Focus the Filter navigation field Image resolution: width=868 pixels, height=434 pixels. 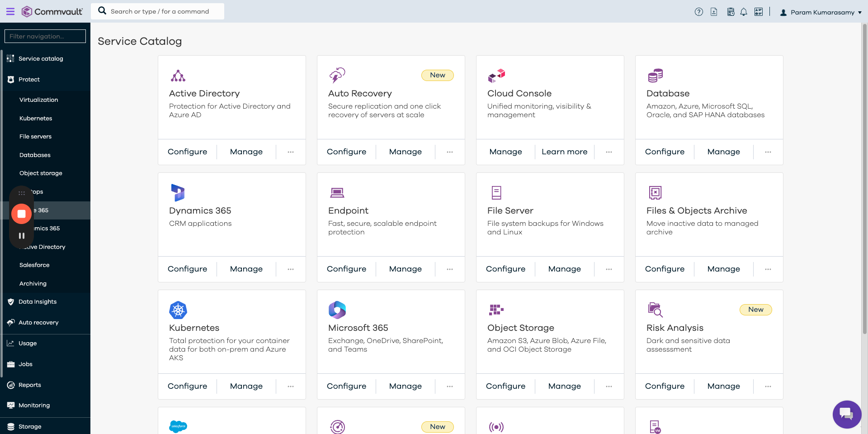[x=45, y=36]
